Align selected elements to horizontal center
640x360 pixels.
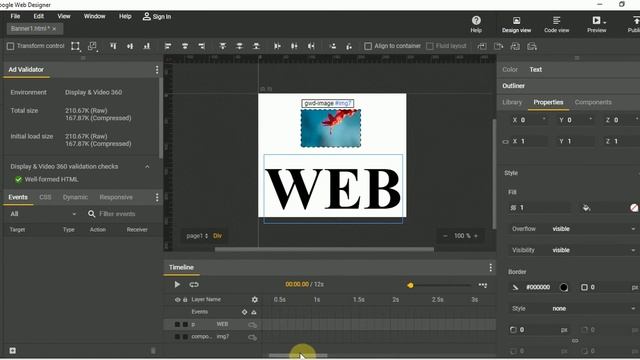(185, 46)
